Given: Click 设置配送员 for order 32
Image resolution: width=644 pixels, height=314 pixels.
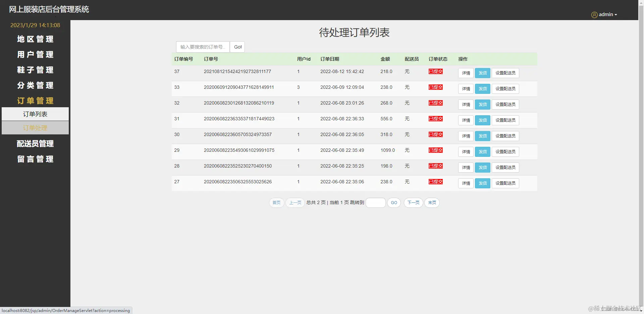Looking at the screenshot, I should pos(505,105).
